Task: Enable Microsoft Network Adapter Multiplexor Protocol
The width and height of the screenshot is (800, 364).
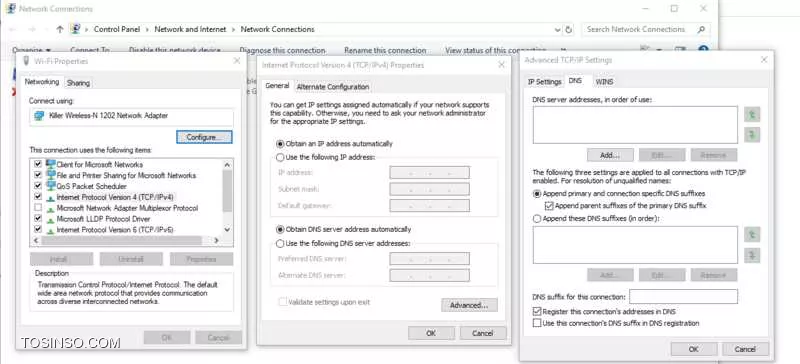Action: click(x=38, y=208)
